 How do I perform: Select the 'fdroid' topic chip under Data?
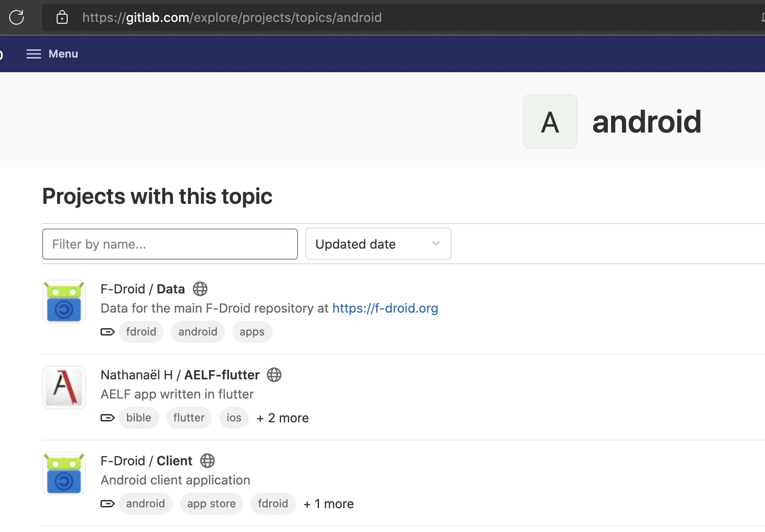pos(141,332)
